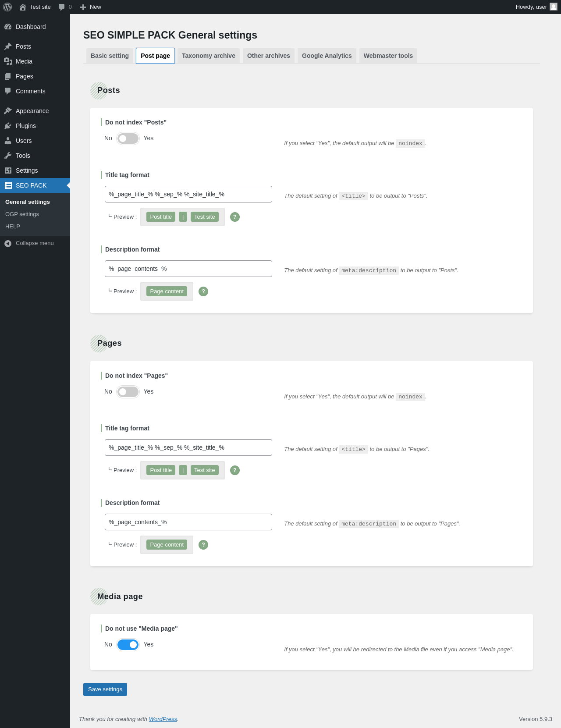Screen dimensions: 561x728
Task: Open the WordPress footer link
Action: tap(163, 719)
